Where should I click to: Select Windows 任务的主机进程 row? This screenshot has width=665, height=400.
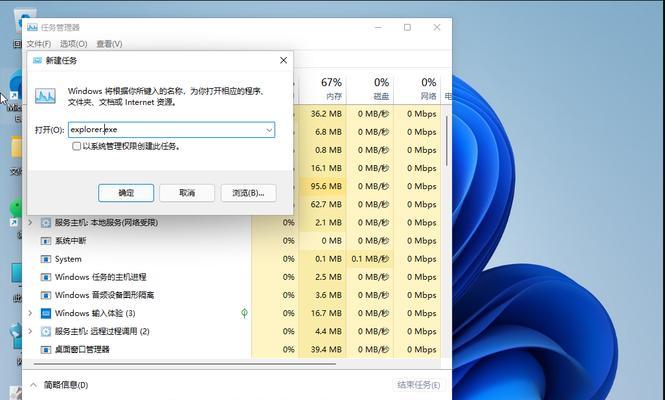point(232,277)
